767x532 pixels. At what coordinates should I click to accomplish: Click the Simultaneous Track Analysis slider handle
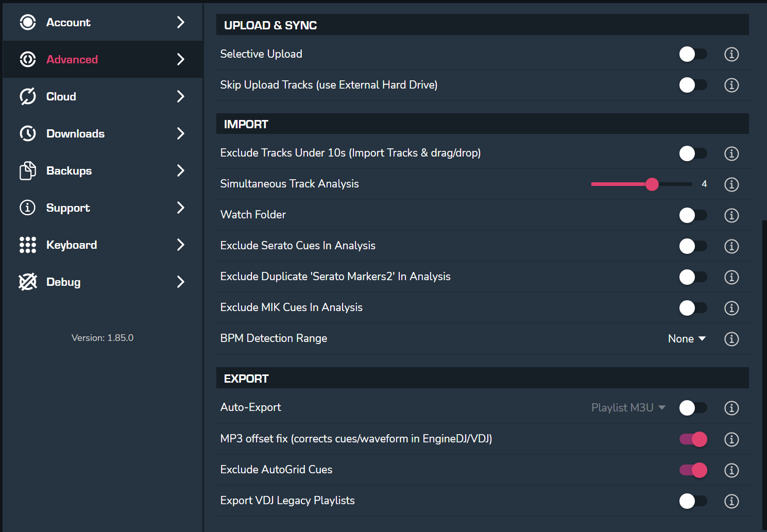(x=652, y=184)
